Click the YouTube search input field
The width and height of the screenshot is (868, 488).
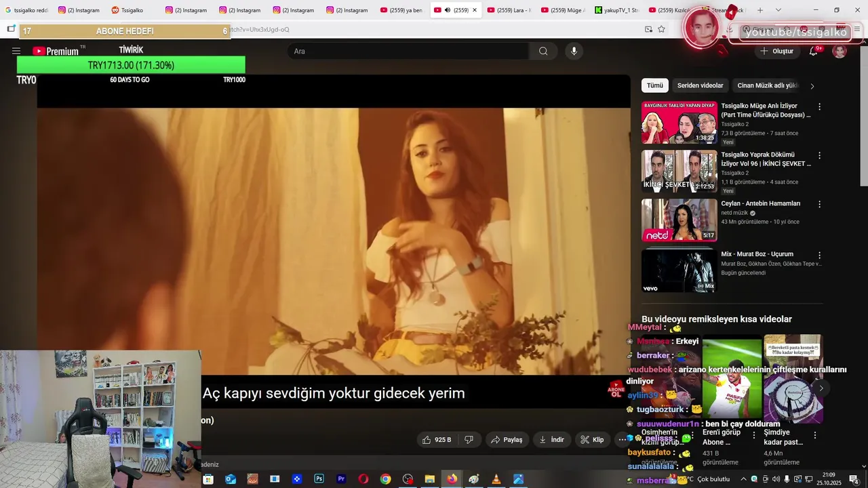click(x=408, y=51)
